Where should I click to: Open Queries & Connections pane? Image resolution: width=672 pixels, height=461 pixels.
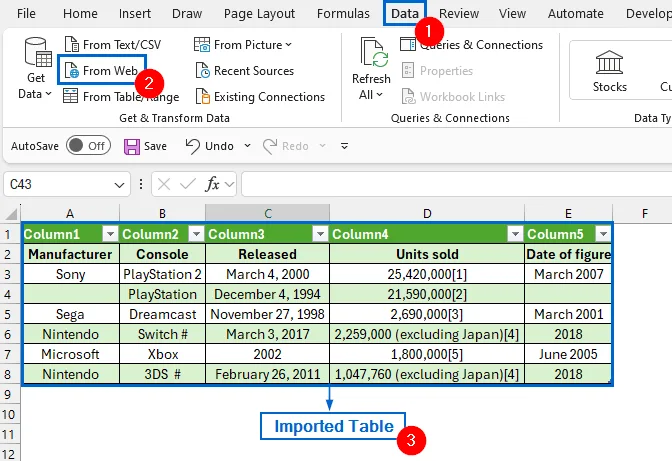tap(471, 45)
